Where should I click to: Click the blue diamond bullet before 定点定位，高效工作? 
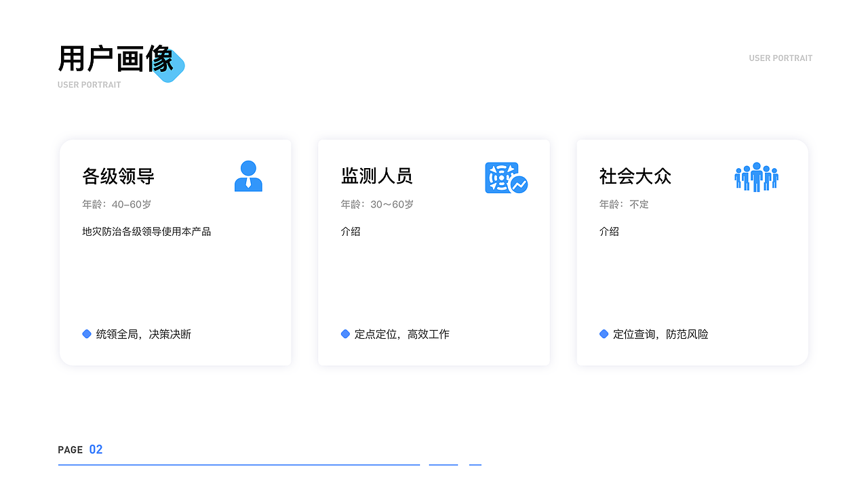pyautogui.click(x=345, y=333)
